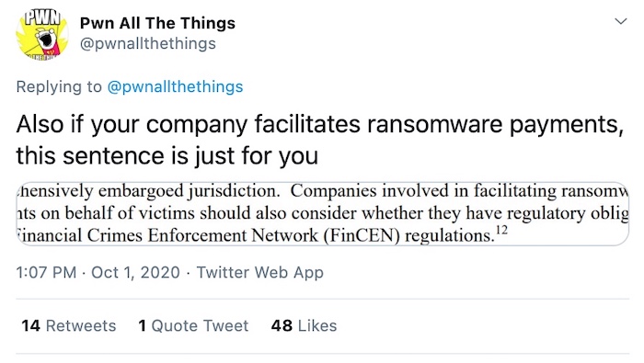Viewport: 644px width, 363px height.
Task: Click "Quote Tweet" label in stats row
Action: pyautogui.click(x=200, y=325)
